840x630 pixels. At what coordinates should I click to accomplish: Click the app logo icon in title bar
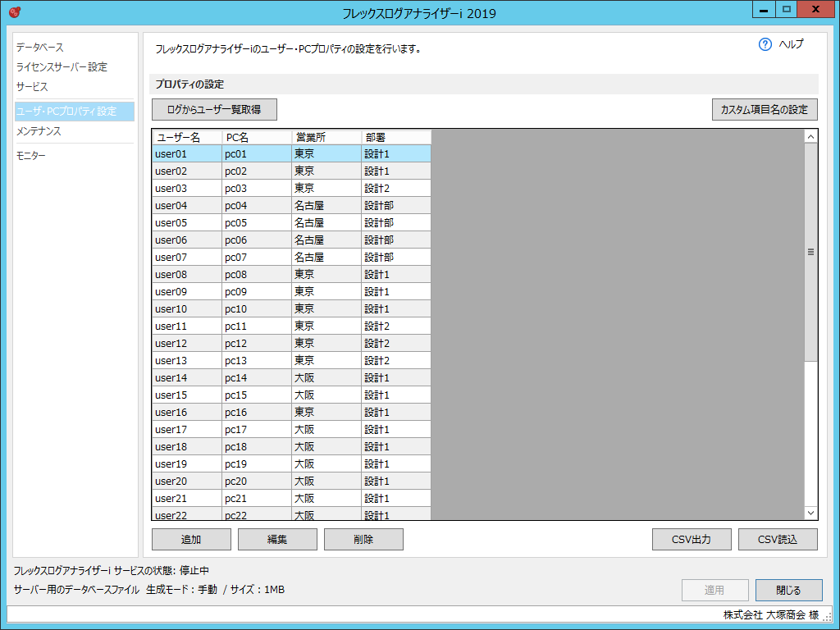[15, 11]
